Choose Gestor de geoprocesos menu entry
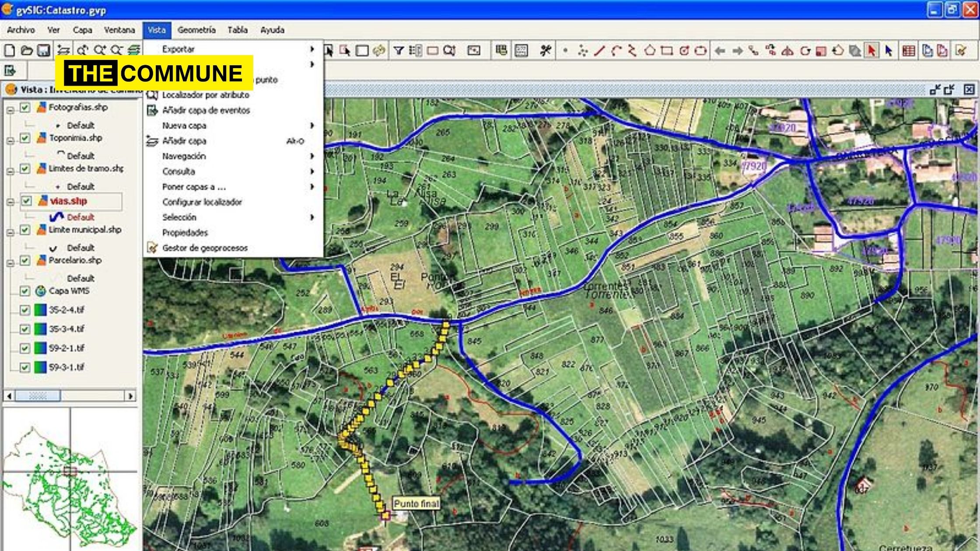This screenshot has height=551, width=980. click(205, 248)
